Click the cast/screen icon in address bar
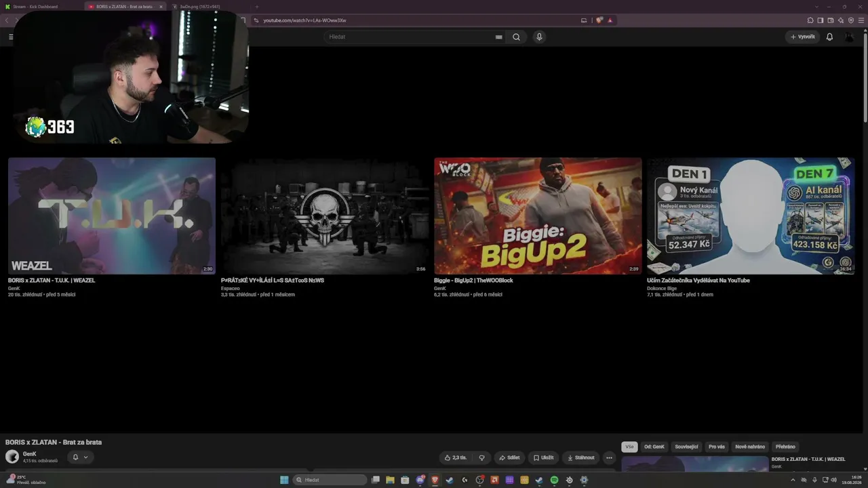This screenshot has height=488, width=868. coord(584,20)
